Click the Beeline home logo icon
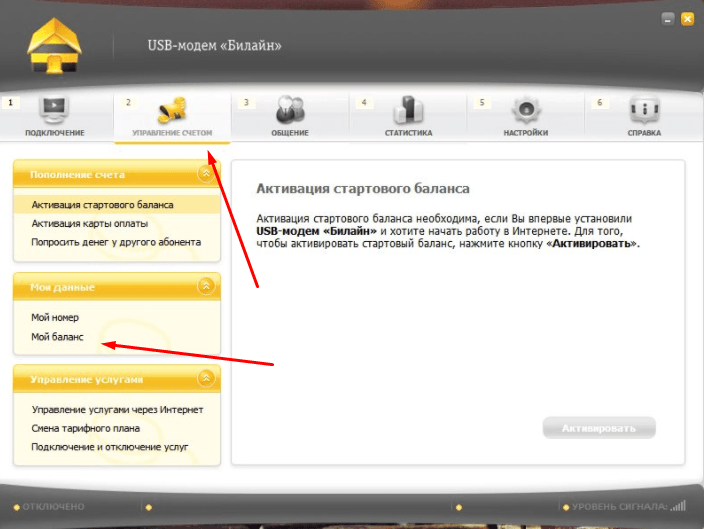The image size is (704, 529). tap(54, 45)
